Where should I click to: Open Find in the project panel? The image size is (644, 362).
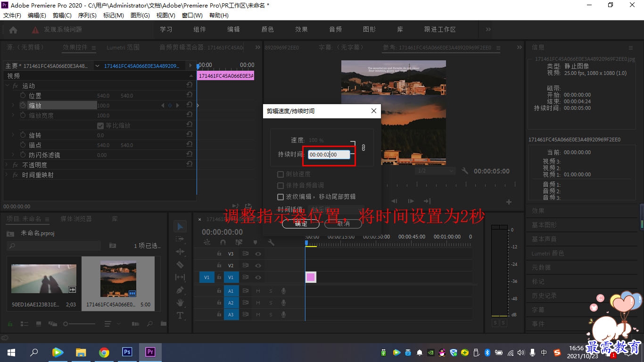(x=150, y=324)
